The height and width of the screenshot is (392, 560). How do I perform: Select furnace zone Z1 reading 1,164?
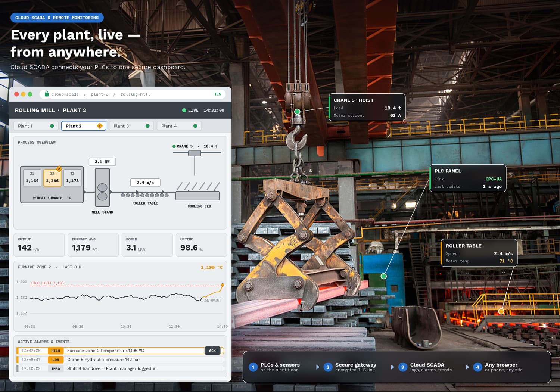(32, 178)
